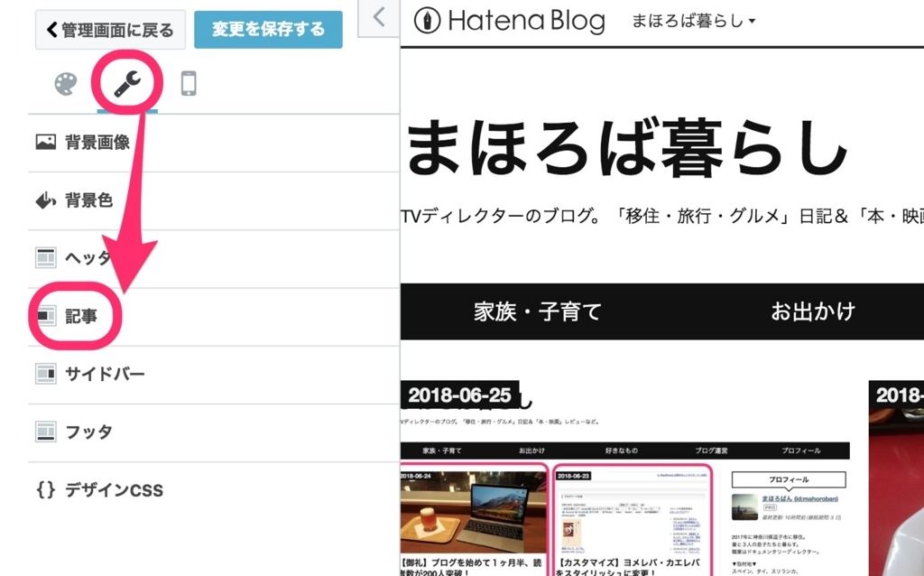Expand the 記事 section
Viewport: 924px width, 576px height.
click(214, 317)
